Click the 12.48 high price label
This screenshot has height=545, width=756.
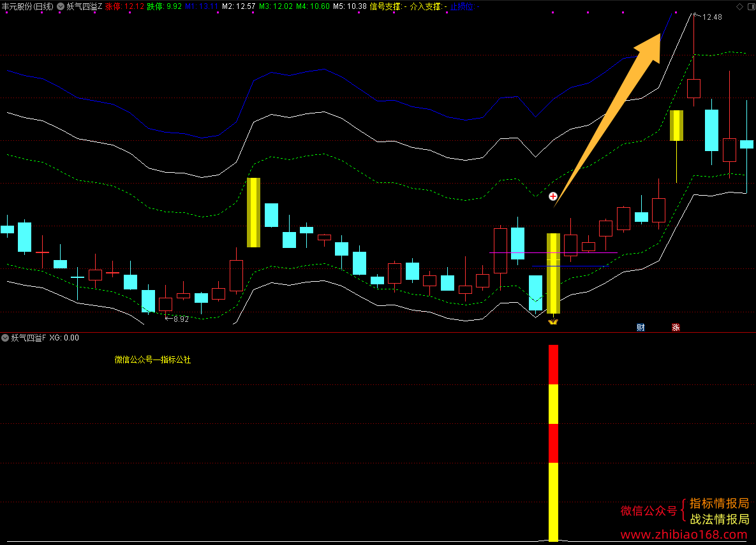click(711, 17)
